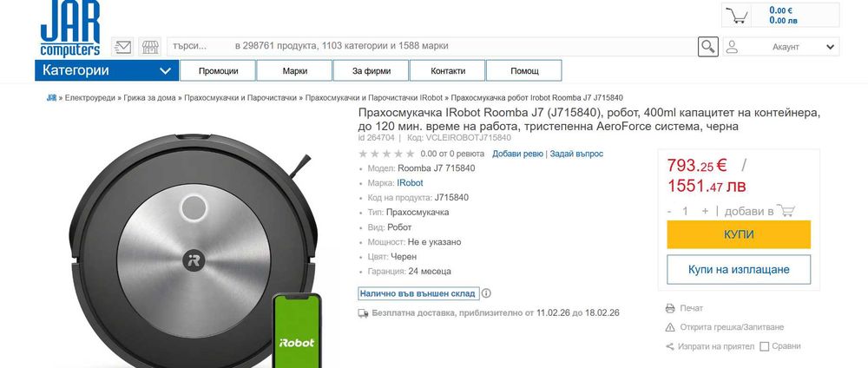Open the Контакти menu item

point(447,71)
